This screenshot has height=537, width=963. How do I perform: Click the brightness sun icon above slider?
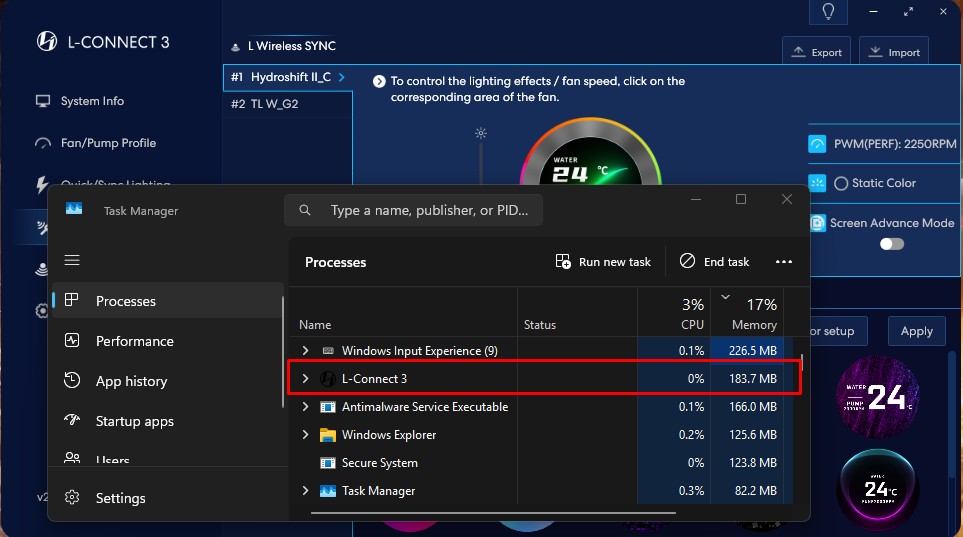481,133
